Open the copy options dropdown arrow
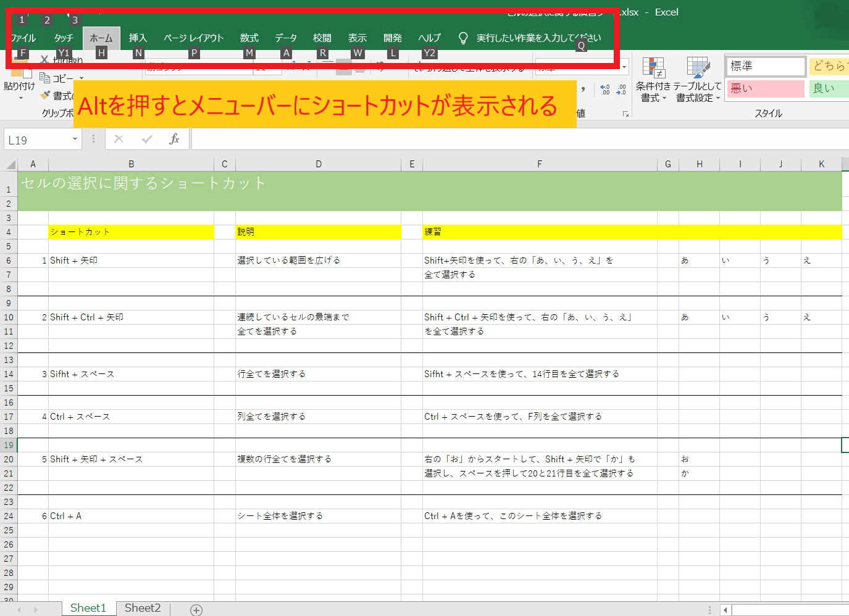Image resolution: width=849 pixels, height=616 pixels. click(x=81, y=78)
